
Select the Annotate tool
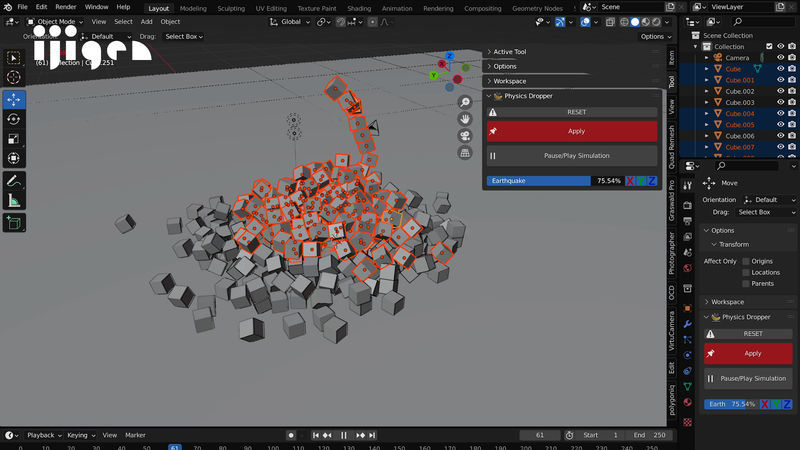[x=14, y=181]
